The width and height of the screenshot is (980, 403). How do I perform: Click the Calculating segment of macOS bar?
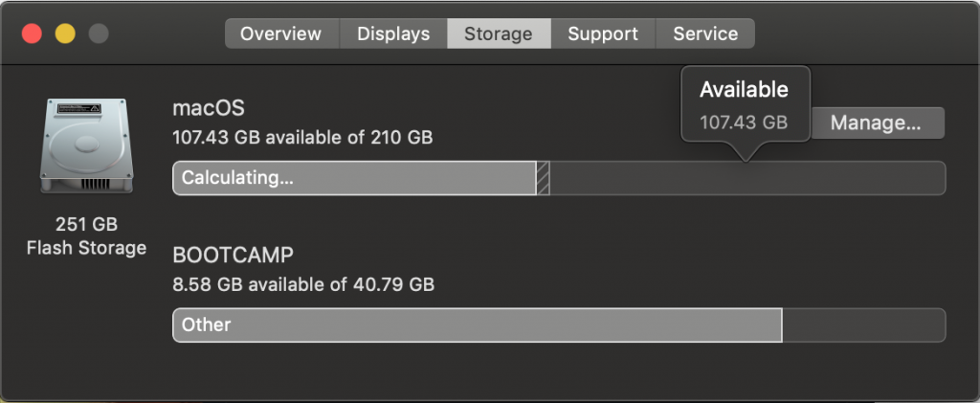pos(354,178)
